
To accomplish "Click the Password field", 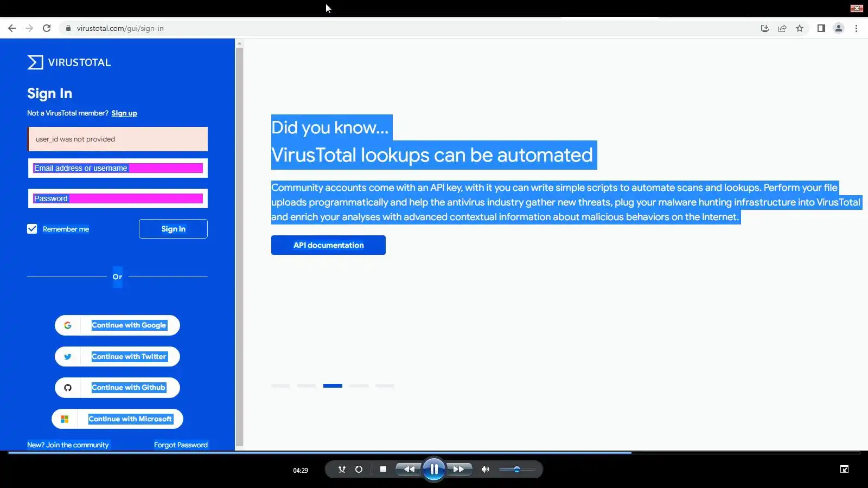I will [118, 198].
